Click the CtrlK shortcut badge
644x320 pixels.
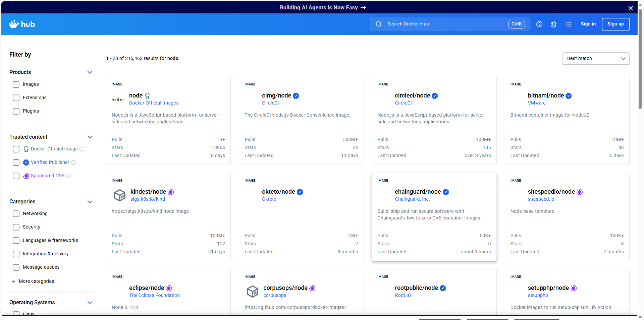click(x=517, y=24)
